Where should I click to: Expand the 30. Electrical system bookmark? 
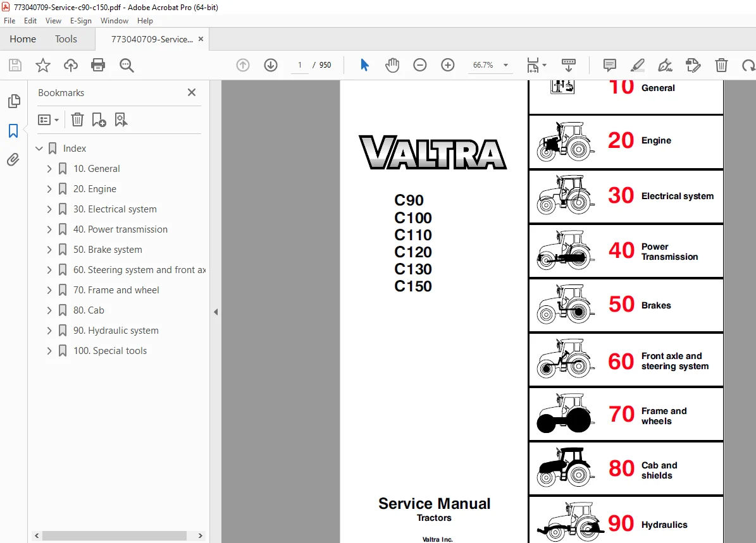[49, 209]
